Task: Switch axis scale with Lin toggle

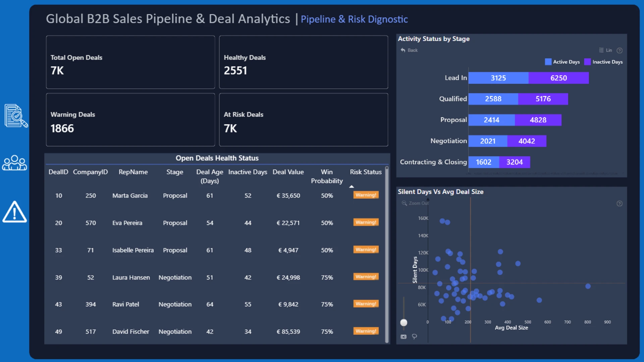Action: coord(606,50)
